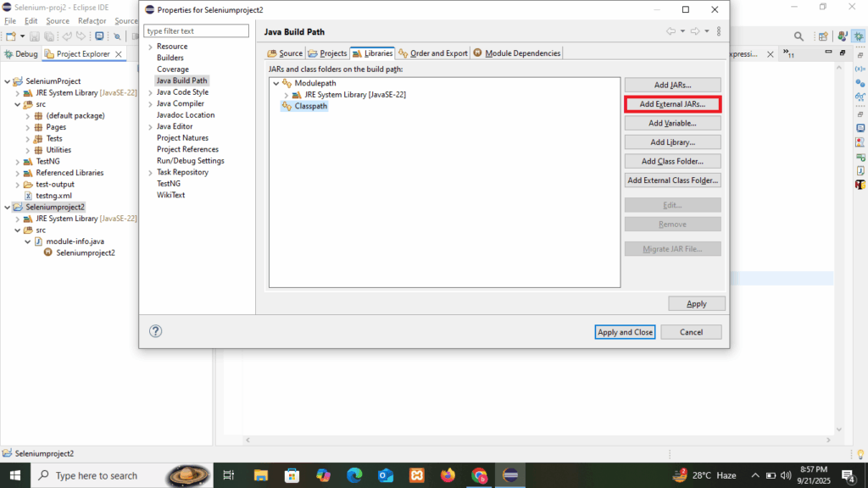Click the Add External JARs button
The height and width of the screenshot is (488, 868).
(672, 104)
